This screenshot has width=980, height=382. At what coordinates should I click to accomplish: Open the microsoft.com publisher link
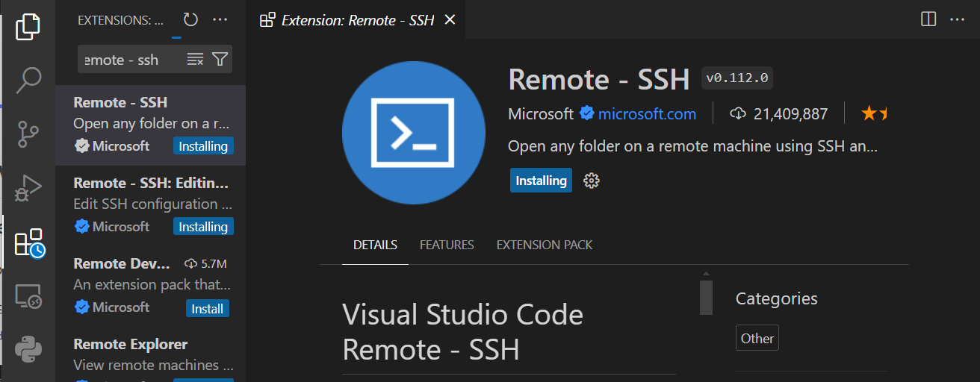pyautogui.click(x=647, y=114)
